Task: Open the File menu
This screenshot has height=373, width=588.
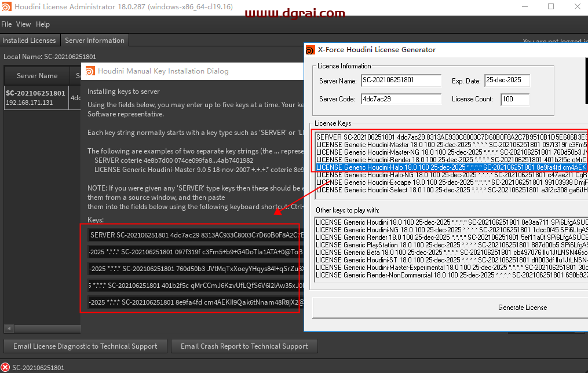Action: (x=6, y=24)
